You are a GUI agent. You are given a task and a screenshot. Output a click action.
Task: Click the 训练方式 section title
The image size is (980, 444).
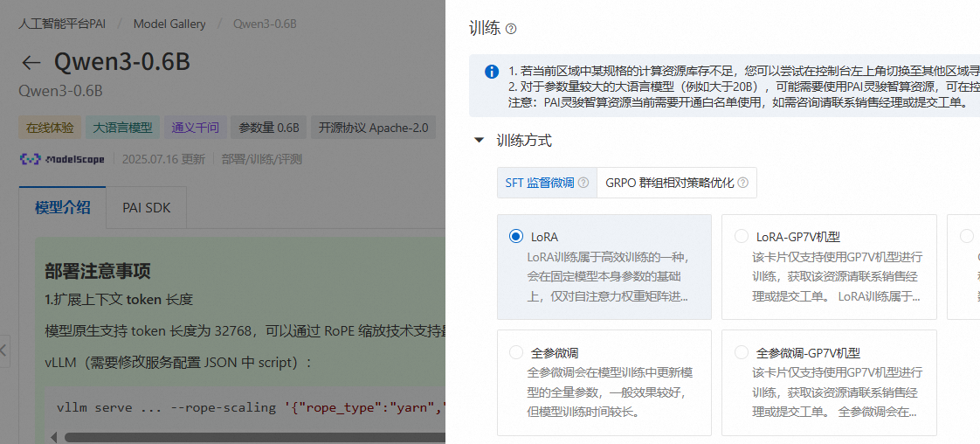click(524, 140)
